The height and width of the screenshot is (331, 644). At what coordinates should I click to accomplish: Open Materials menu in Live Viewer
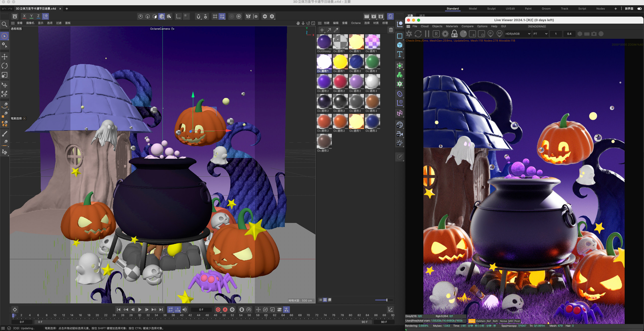pyautogui.click(x=452, y=26)
